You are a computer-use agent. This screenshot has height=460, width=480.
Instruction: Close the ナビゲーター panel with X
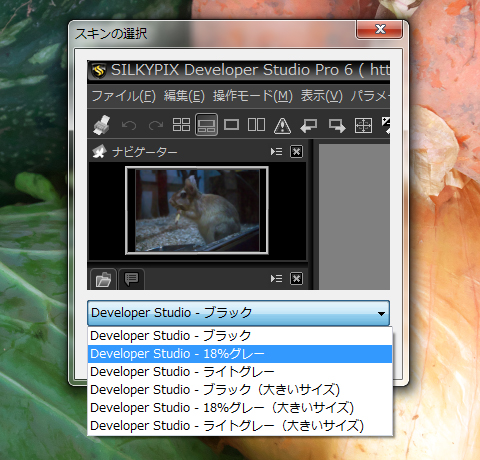click(x=296, y=152)
